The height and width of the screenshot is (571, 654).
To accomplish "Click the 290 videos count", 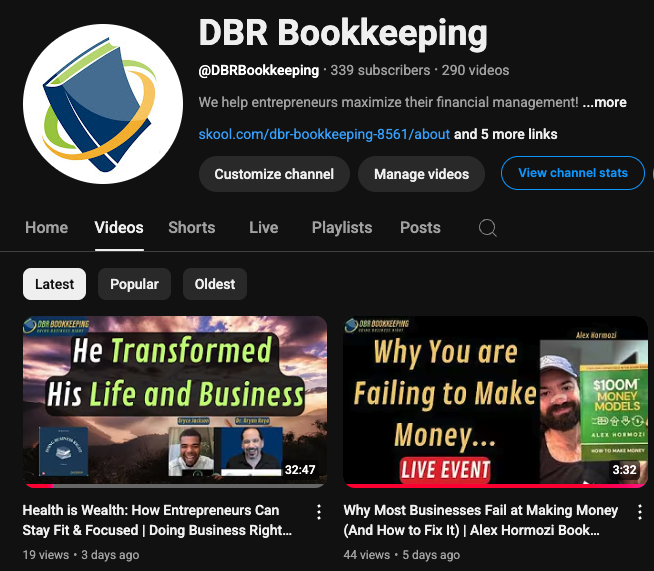I will 475,70.
